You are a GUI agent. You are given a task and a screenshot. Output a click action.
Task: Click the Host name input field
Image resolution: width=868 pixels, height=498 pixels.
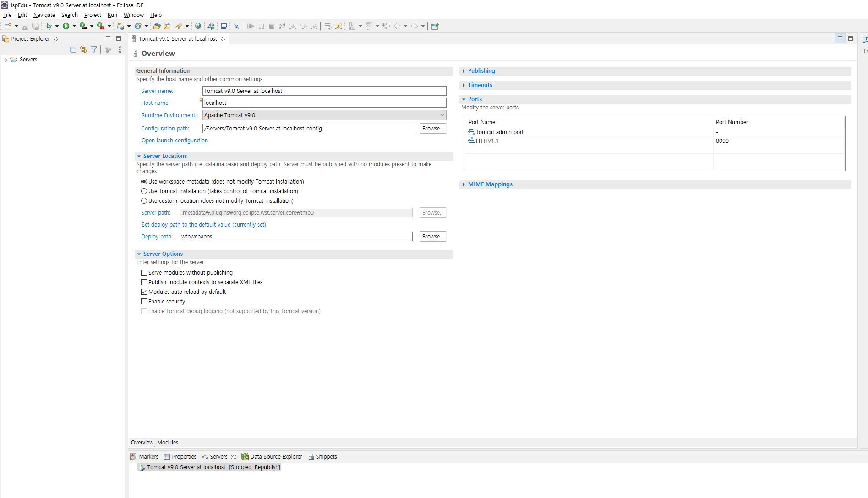tap(324, 103)
